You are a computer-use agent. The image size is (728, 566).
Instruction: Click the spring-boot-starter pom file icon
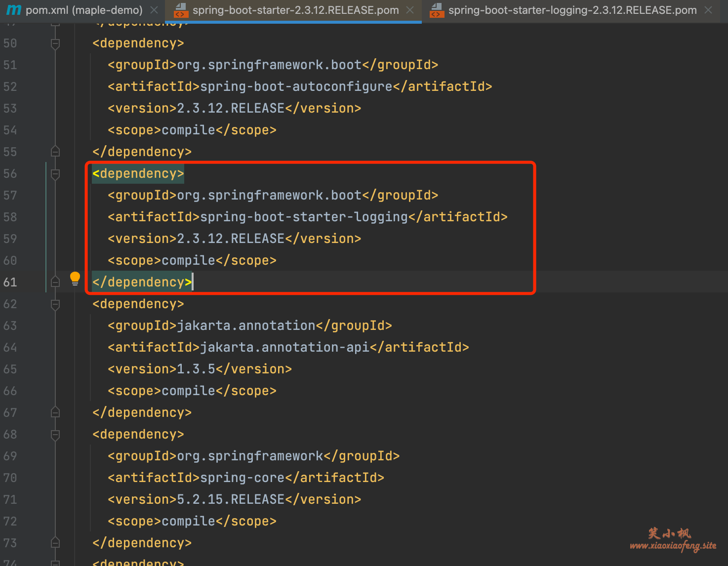[181, 10]
